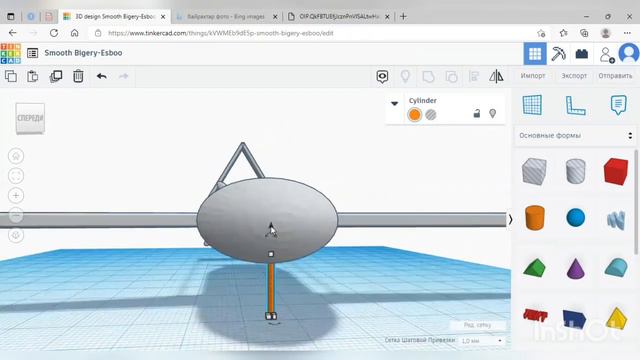Screen dimensions: 640x360
Task: Toggle the perspective or orthographic view button
Action: (16, 235)
